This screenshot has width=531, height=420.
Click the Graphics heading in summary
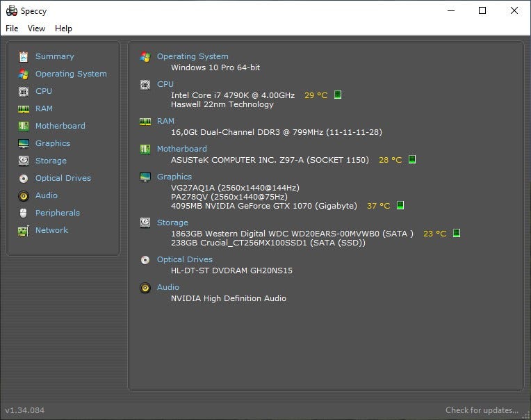(x=174, y=177)
